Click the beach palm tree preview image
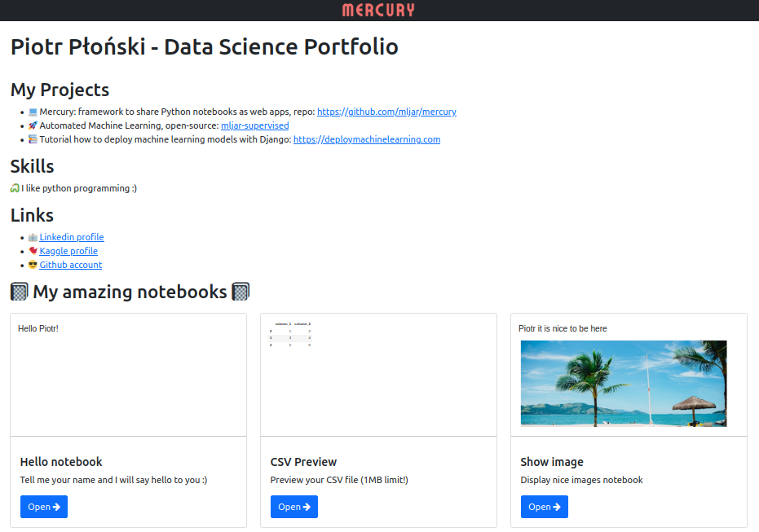The height and width of the screenshot is (532, 759). coord(624,384)
